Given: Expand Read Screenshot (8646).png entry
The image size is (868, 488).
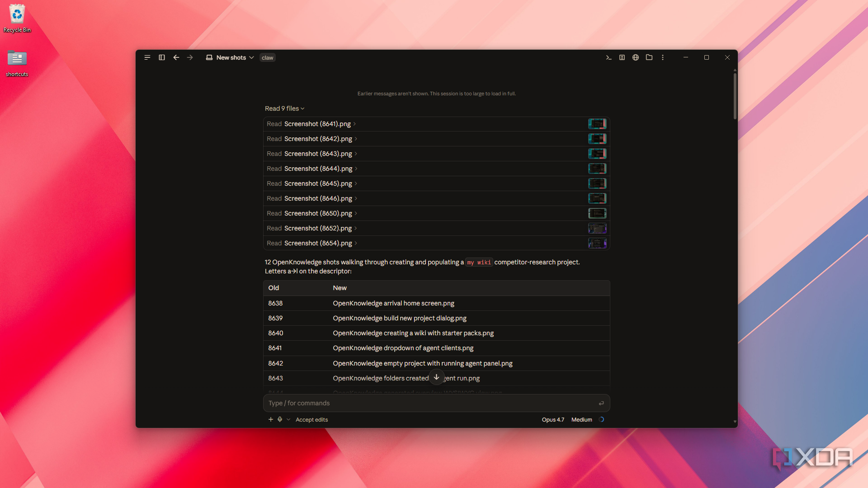Looking at the screenshot, I should coord(312,198).
